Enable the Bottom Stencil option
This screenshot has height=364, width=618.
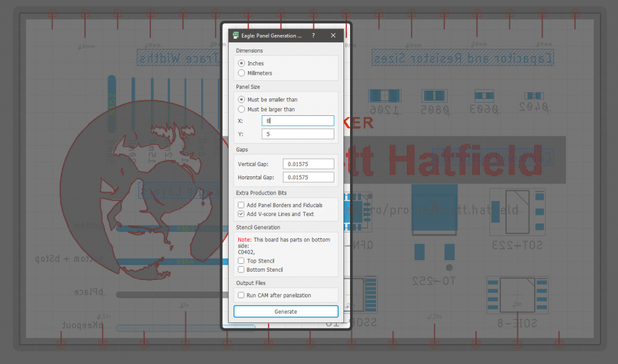pyautogui.click(x=241, y=269)
